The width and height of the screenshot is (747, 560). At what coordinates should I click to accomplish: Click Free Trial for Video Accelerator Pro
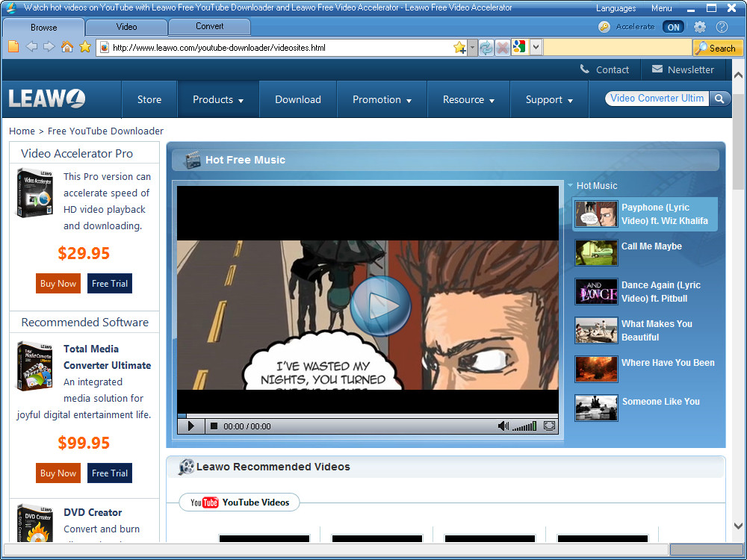(110, 283)
